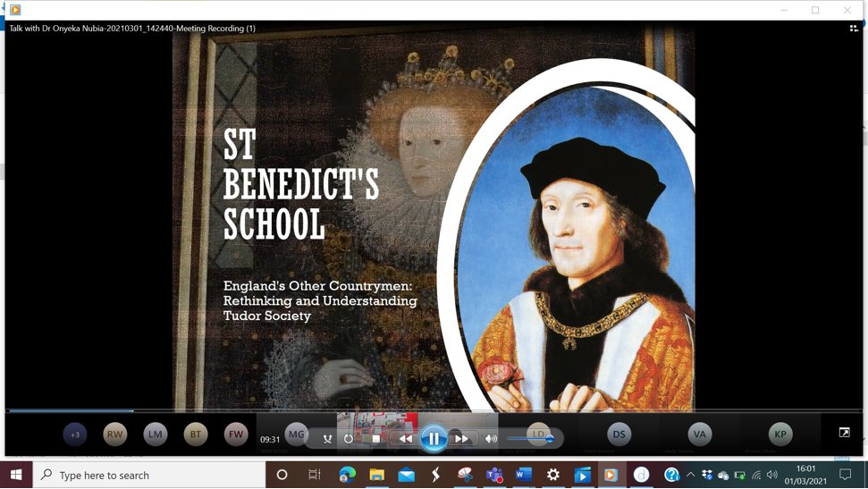Open the Mail app on taskbar
Image resolution: width=868 pixels, height=489 pixels.
pyautogui.click(x=407, y=476)
